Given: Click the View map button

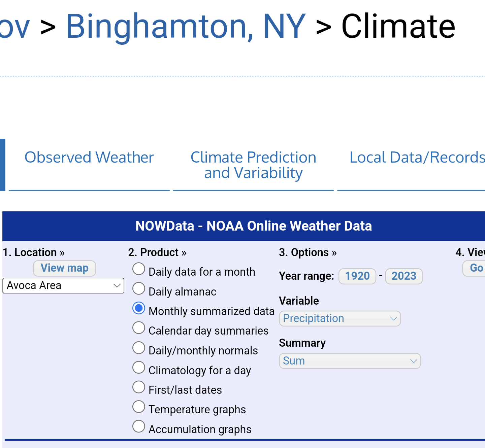Looking at the screenshot, I should [x=64, y=268].
